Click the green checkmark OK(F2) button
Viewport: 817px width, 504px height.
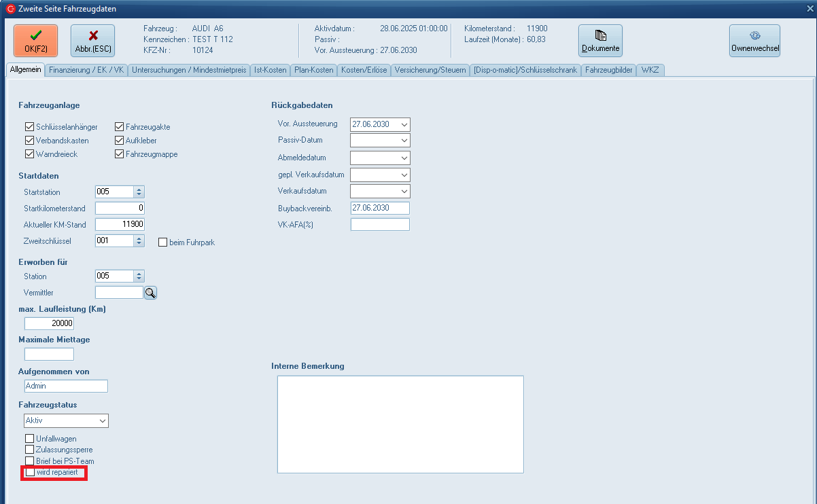[35, 41]
